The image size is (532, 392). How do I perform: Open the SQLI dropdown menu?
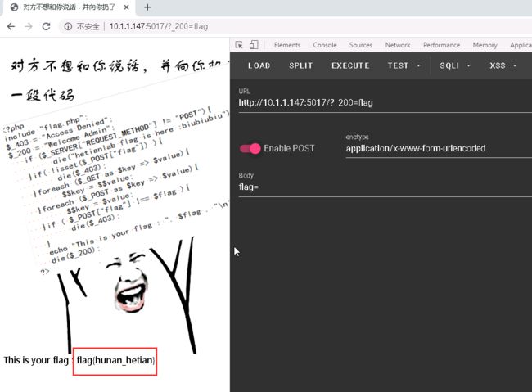pyautogui.click(x=455, y=65)
